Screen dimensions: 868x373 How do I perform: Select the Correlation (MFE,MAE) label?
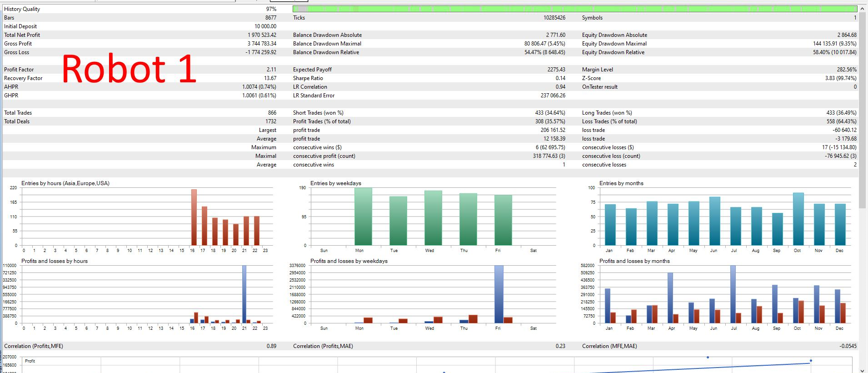pos(609,346)
